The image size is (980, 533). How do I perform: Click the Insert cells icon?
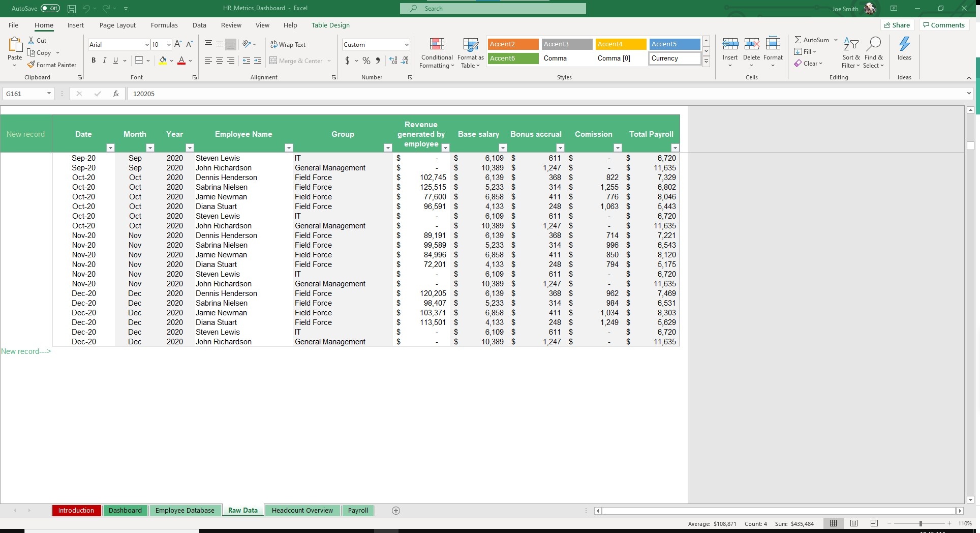(730, 45)
